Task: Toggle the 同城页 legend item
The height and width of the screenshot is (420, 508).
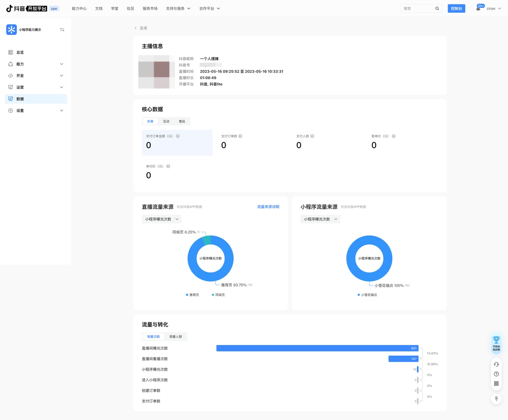Action: 219,295
